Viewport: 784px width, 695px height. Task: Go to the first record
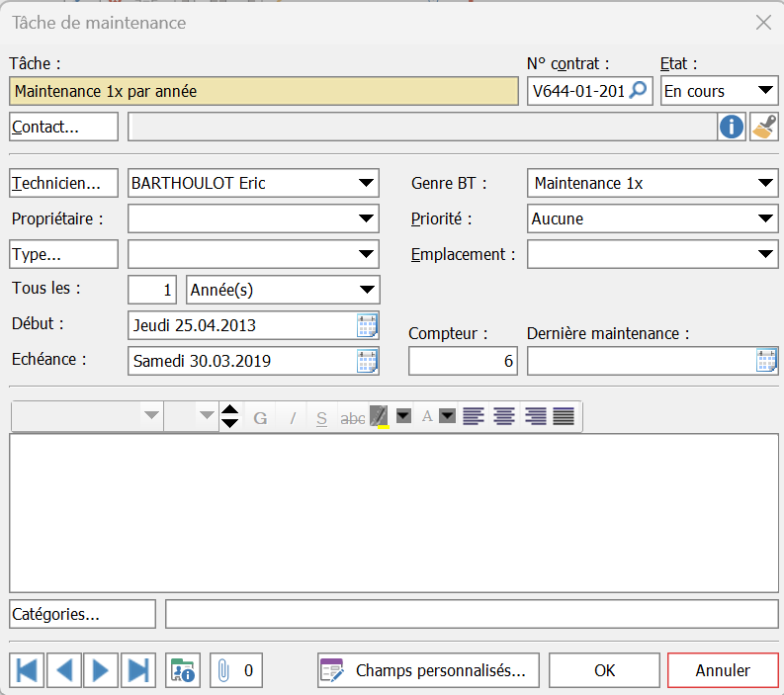click(26, 670)
